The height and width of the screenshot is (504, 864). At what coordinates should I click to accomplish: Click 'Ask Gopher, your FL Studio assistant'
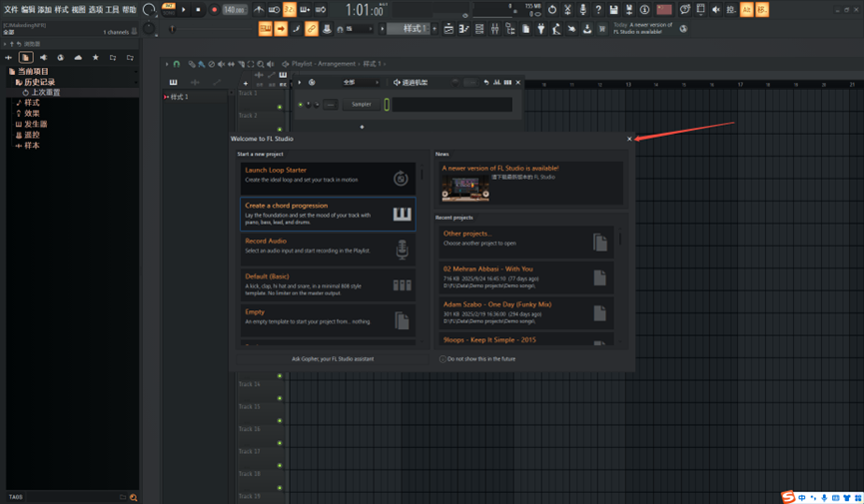(333, 359)
